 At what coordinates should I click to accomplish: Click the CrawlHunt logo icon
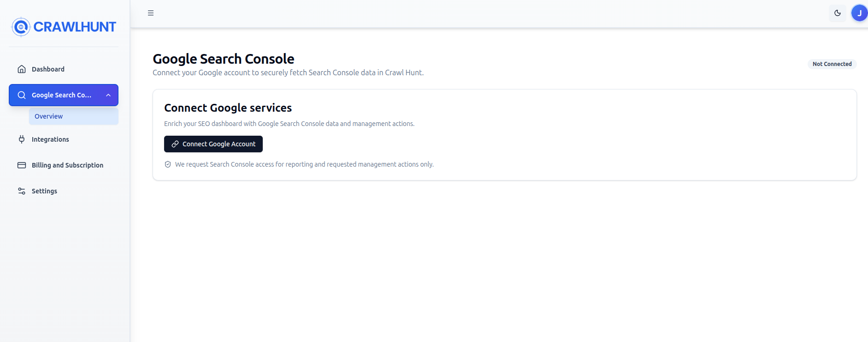pos(20,26)
